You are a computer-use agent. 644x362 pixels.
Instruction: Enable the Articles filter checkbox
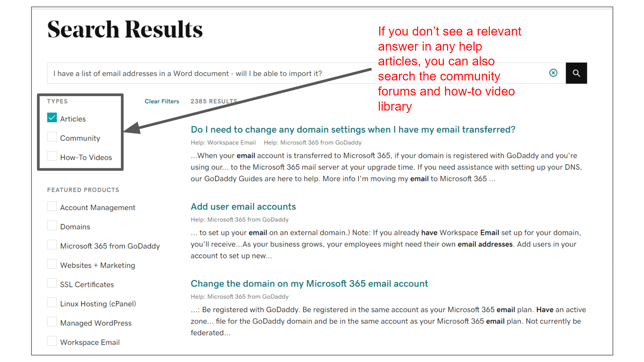pos(52,118)
